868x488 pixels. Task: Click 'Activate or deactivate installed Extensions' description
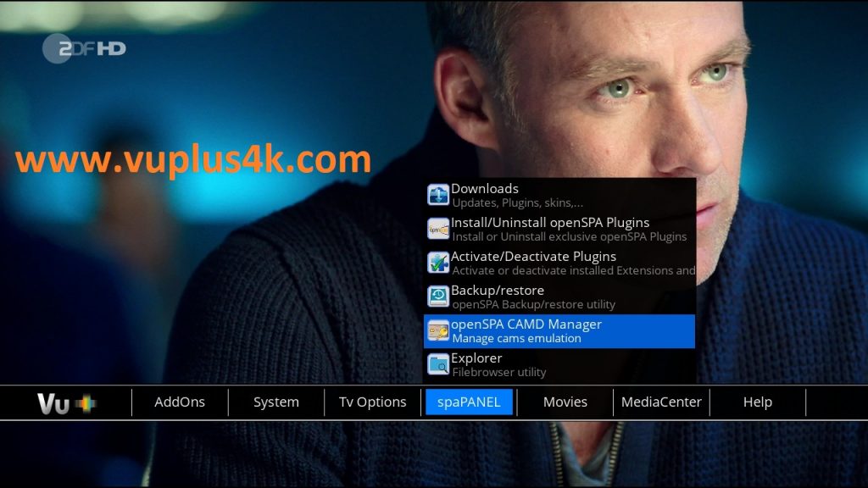574,270
